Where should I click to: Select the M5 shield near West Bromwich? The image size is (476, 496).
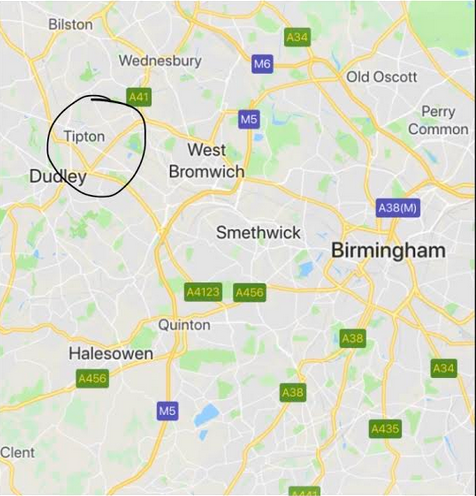(249, 119)
